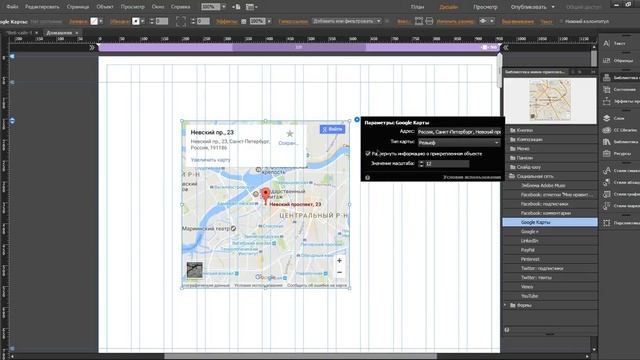Viewport: 640px width, 360px height.
Task: Open the zoom level dropdown
Action: 223,7
